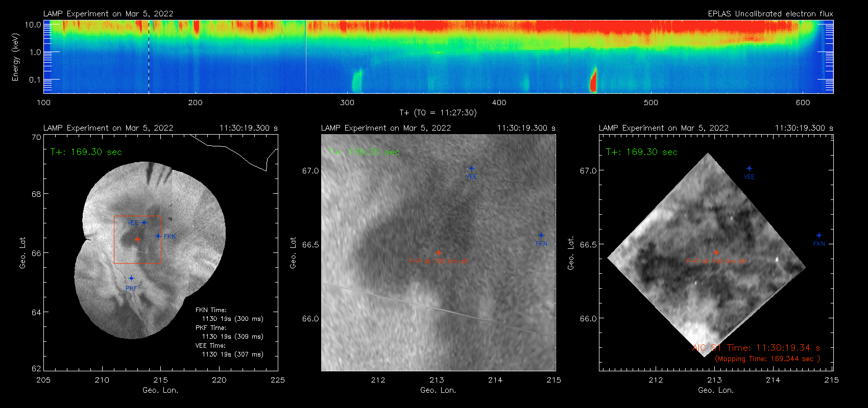868x408 pixels.
Task: Click the 0.1 keV energy tick label
Action: pyautogui.click(x=35, y=80)
